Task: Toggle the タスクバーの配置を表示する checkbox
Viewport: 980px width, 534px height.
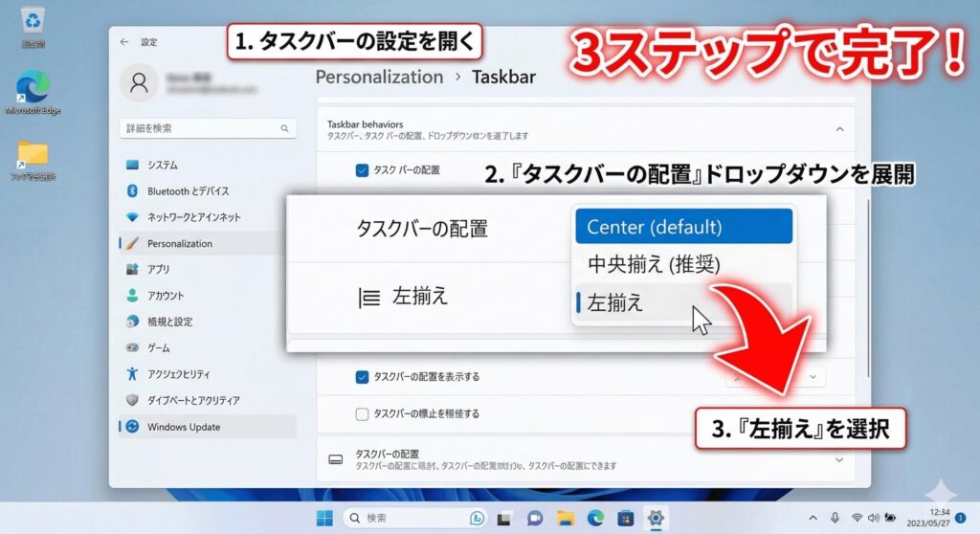Action: coord(362,377)
